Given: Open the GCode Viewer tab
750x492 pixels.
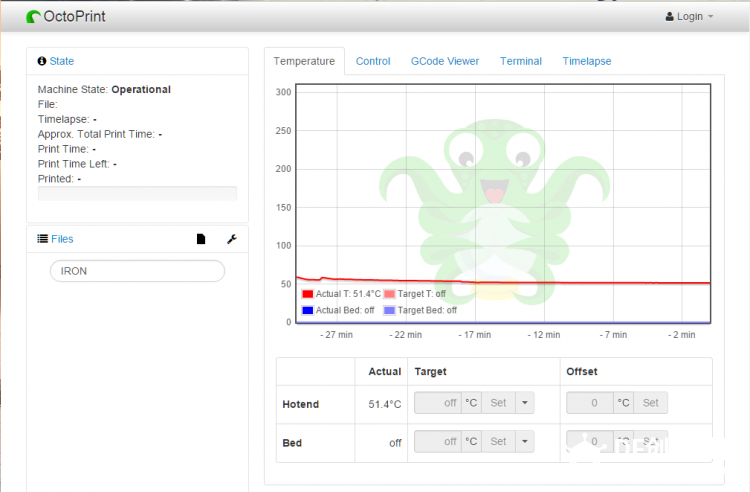Looking at the screenshot, I should pyautogui.click(x=445, y=61).
